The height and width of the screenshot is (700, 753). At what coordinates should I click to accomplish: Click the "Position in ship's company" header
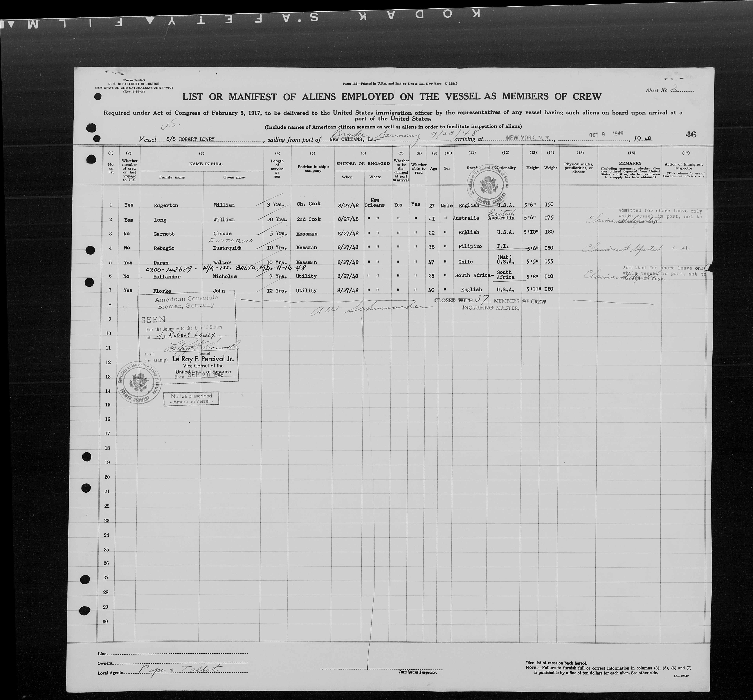313,168
